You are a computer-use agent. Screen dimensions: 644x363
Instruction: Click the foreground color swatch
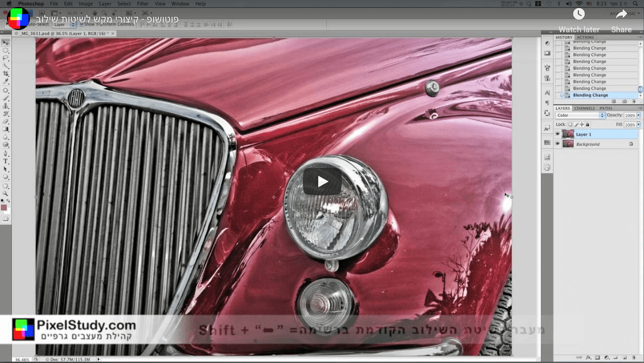point(4,207)
